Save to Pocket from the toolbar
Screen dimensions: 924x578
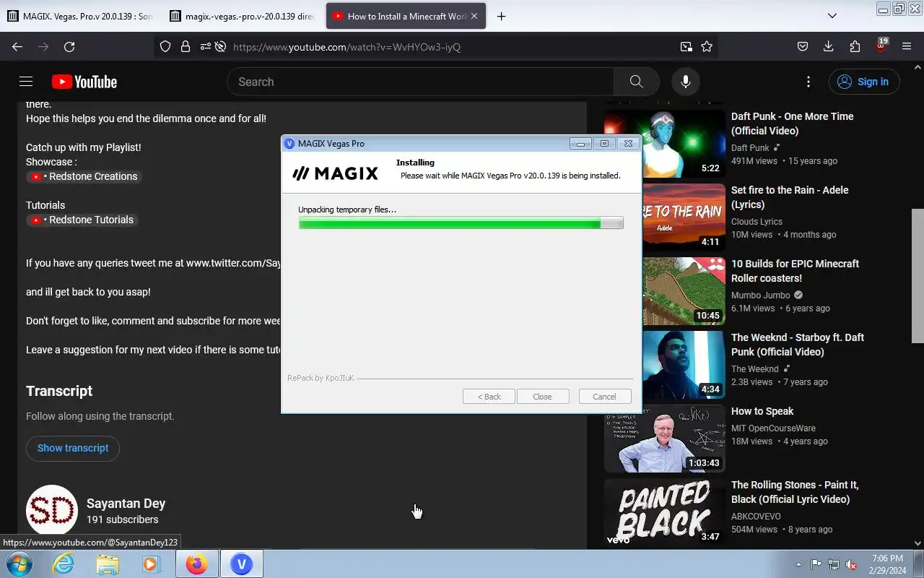pyautogui.click(x=802, y=46)
